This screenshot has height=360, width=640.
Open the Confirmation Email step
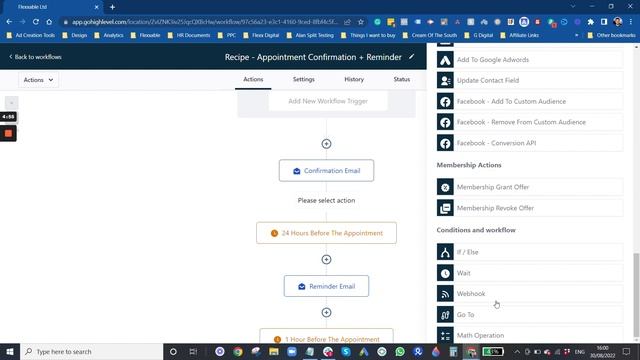[326, 171]
